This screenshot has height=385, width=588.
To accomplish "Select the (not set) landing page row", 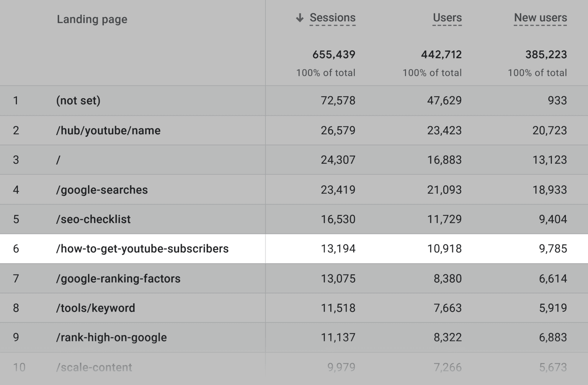I will [x=78, y=101].
